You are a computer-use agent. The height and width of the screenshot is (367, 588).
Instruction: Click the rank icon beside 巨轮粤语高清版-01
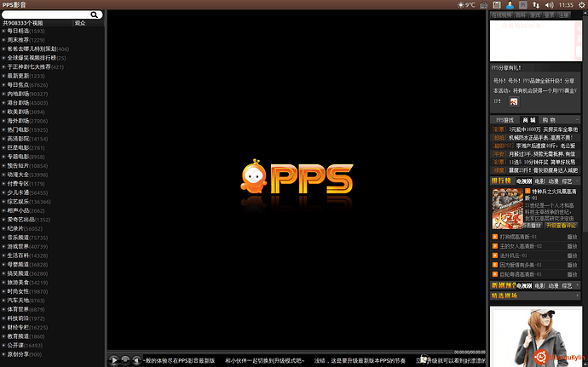click(x=494, y=274)
